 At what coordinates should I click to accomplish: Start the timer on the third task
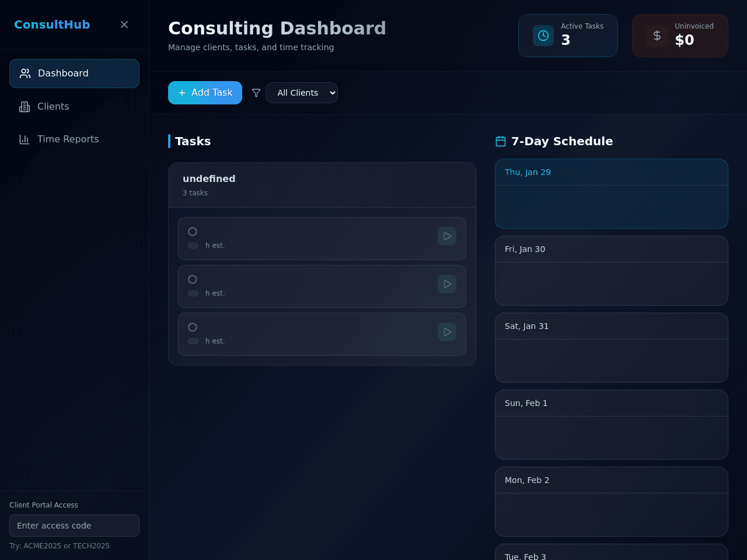[x=447, y=332]
